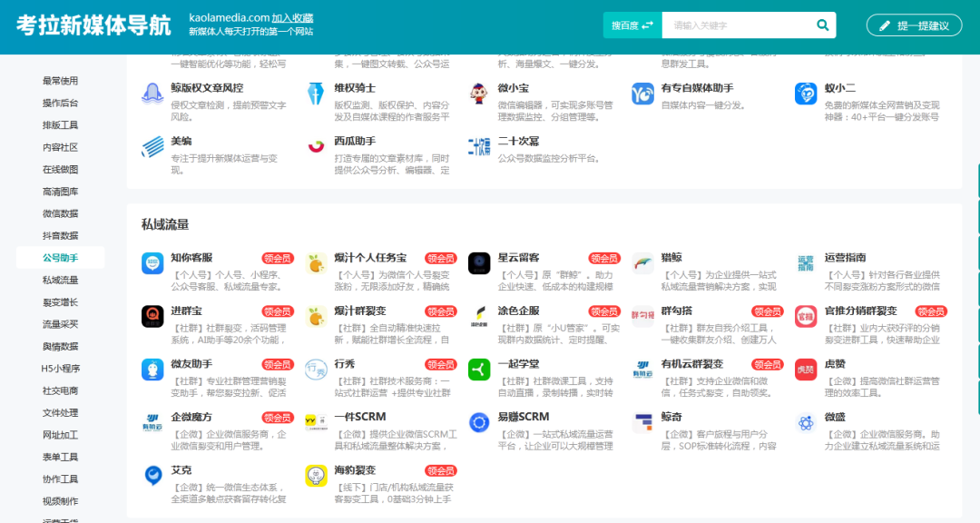Open 内容社区 sidebar category

click(x=61, y=147)
